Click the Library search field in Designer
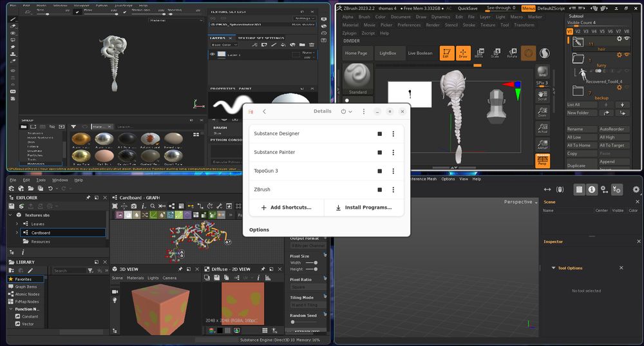Image resolution: width=644 pixels, height=346 pixels. coord(69,271)
